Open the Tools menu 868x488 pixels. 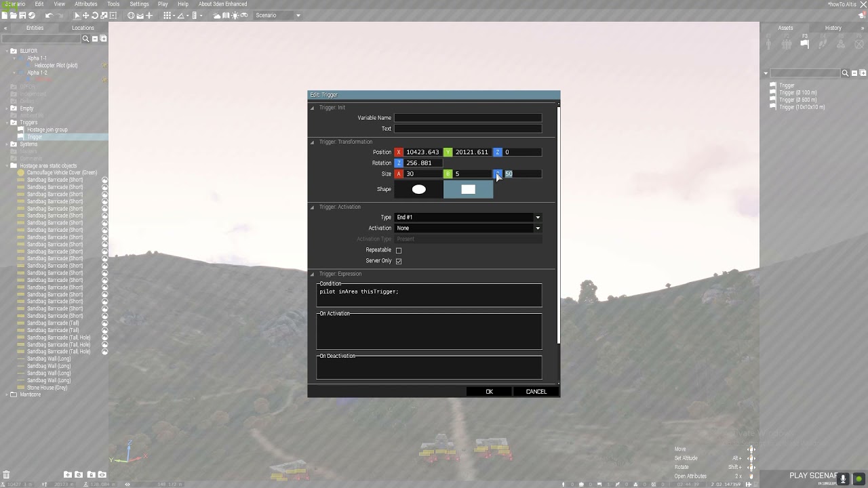(113, 4)
